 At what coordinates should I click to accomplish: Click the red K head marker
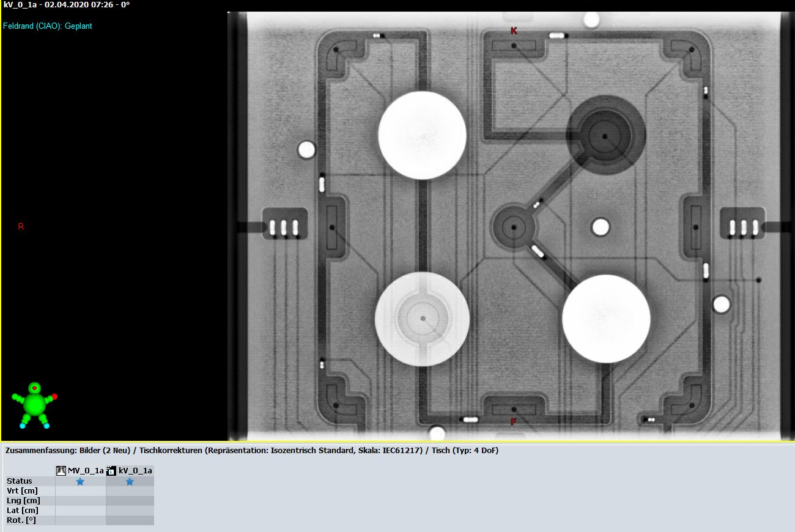(514, 31)
